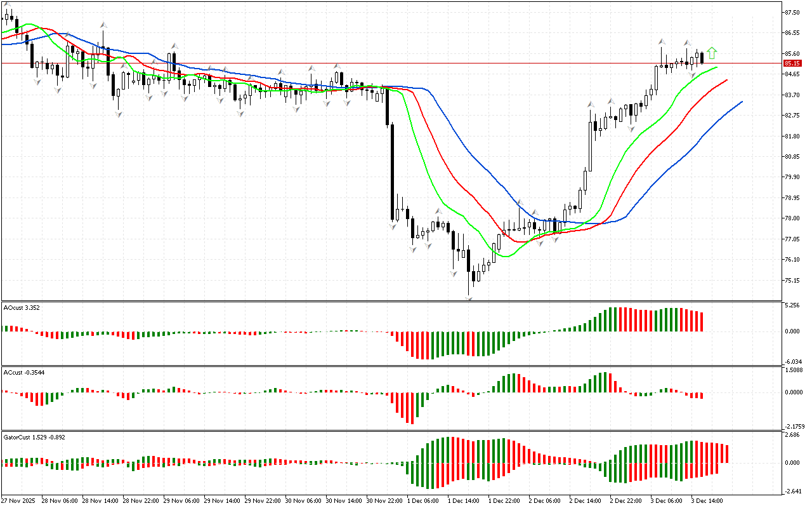Click the AOcust 3.352 indicator label

22,308
